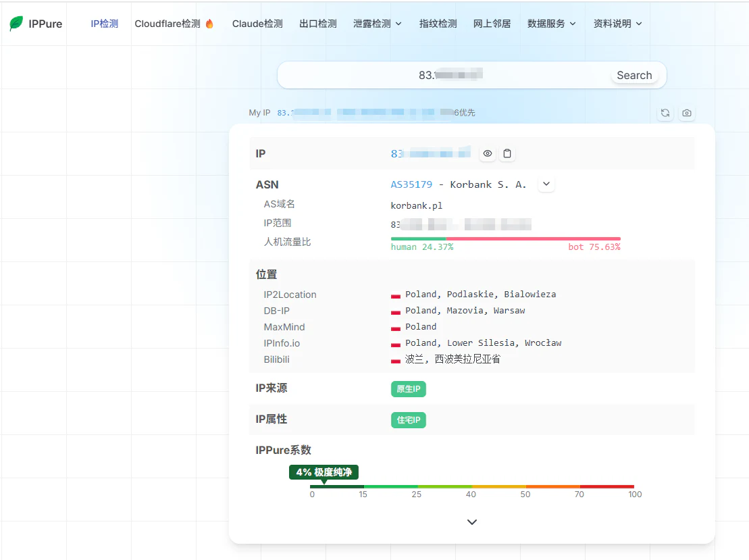Toggle IP visibility with the eye icon
Image resolution: width=749 pixels, height=560 pixels.
point(487,153)
